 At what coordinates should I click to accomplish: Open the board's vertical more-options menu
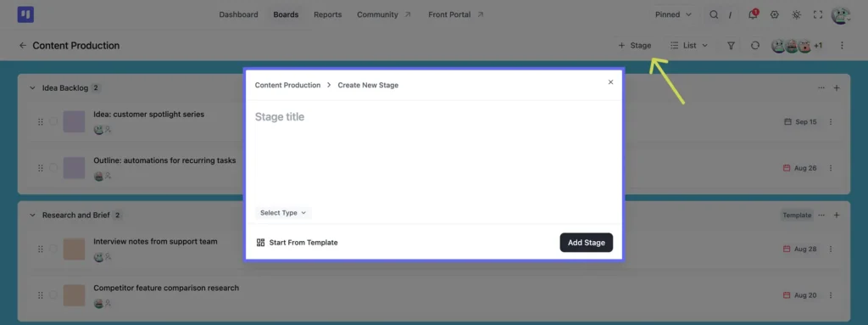click(x=842, y=46)
